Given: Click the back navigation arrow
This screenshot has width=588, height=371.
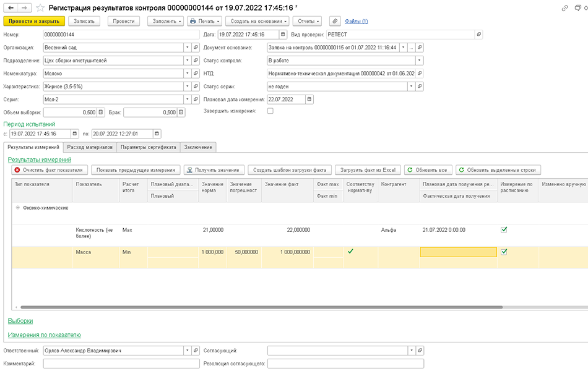Looking at the screenshot, I should point(11,8).
